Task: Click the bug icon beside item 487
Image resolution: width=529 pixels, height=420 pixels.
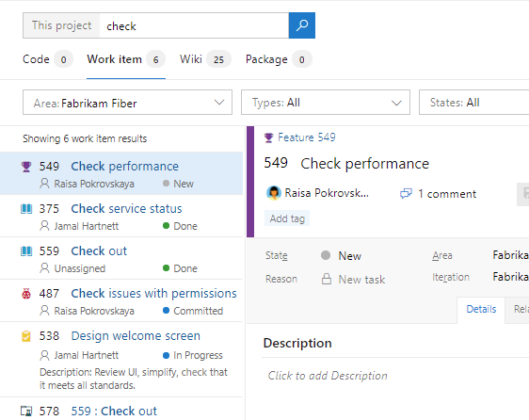Action: coord(26,294)
